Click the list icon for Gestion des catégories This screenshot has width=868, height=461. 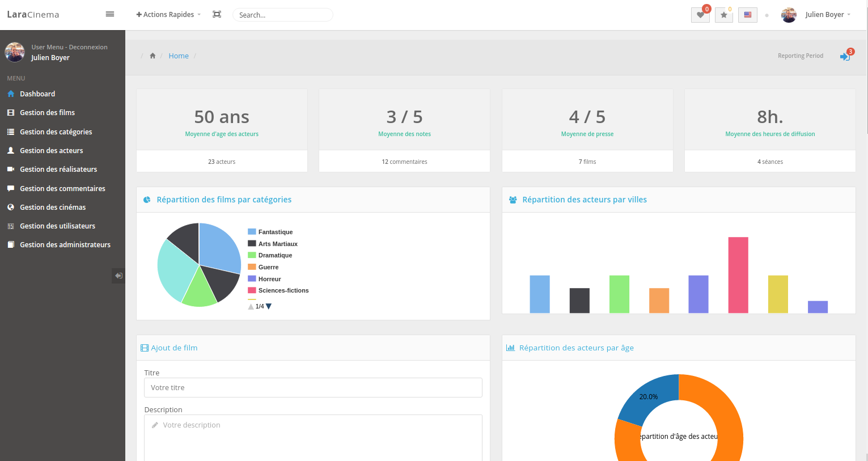coord(11,132)
